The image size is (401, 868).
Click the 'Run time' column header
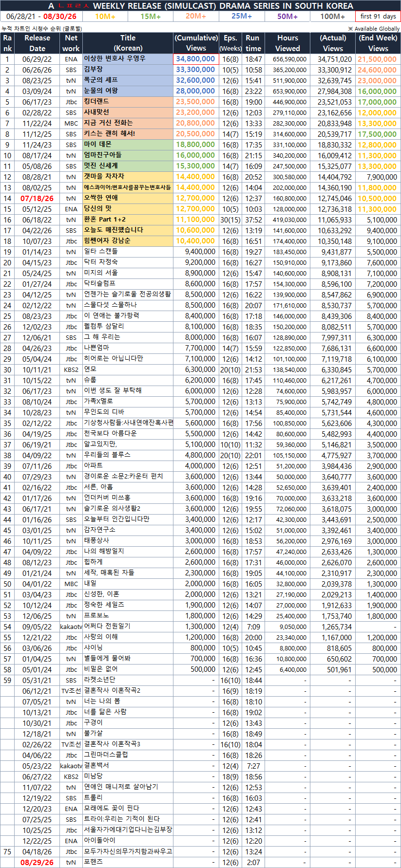pos(253,43)
